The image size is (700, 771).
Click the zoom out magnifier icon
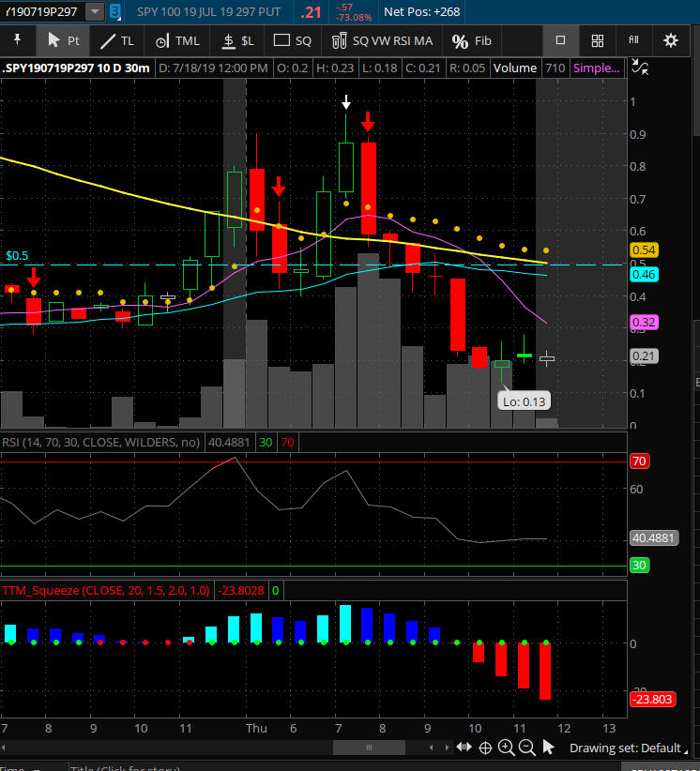(526, 748)
